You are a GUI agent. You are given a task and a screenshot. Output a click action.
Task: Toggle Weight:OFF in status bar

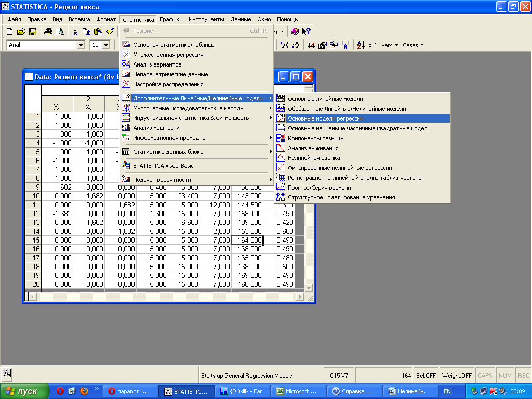457,375
